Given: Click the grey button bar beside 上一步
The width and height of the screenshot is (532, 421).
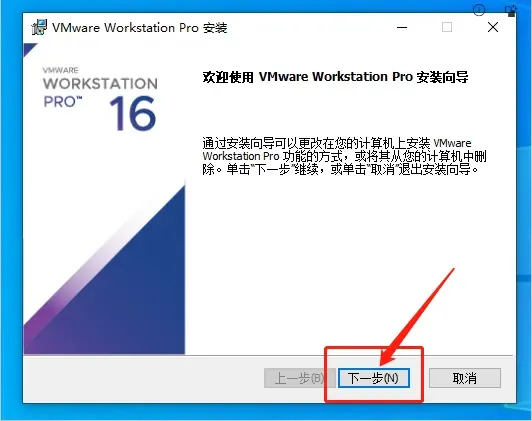Looking at the screenshot, I should click(x=142, y=379).
